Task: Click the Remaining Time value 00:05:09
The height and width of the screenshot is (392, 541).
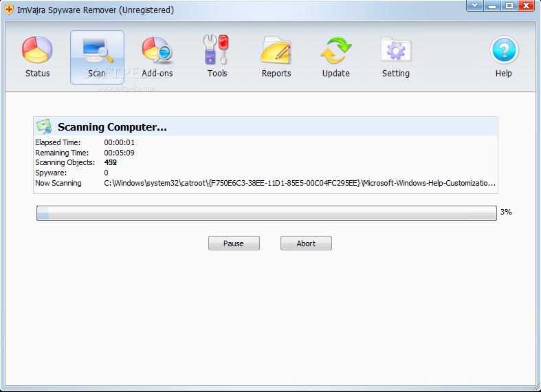Action: point(120,153)
